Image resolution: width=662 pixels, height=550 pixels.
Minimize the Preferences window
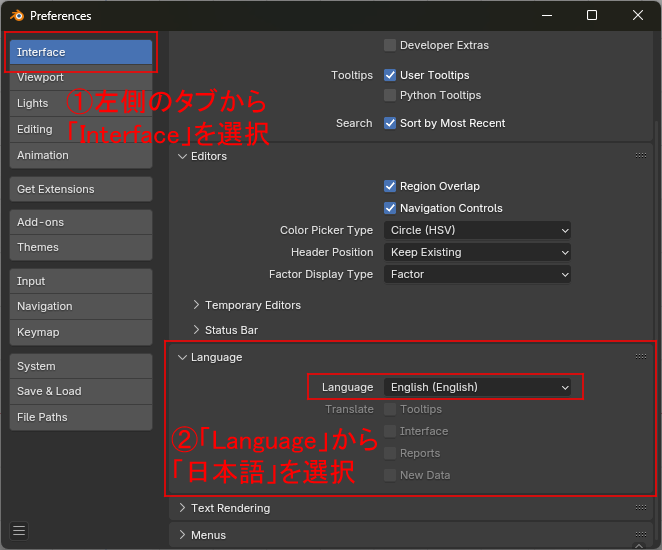pyautogui.click(x=547, y=16)
